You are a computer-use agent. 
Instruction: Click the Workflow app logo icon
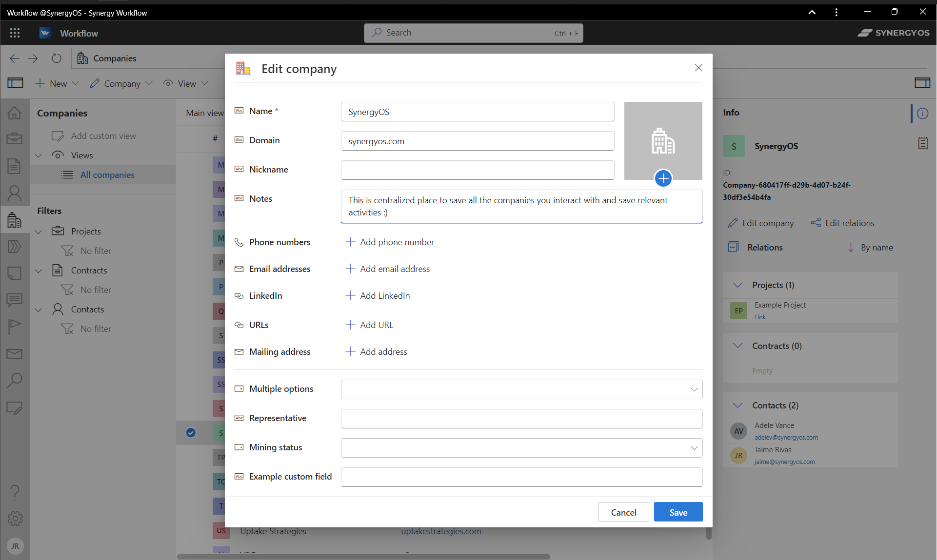(x=45, y=33)
